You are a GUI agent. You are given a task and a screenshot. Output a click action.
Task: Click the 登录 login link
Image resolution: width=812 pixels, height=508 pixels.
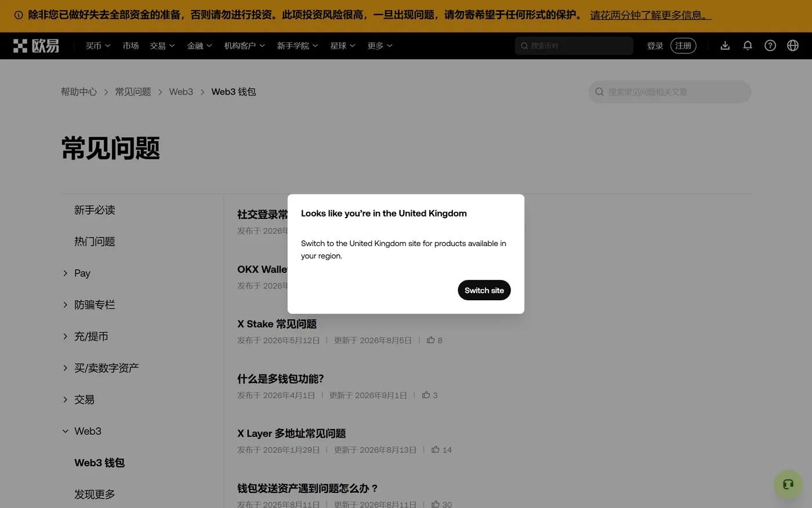[655, 46]
